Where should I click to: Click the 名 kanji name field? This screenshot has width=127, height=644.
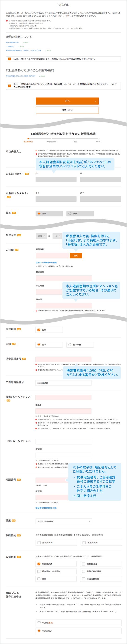[101, 180]
